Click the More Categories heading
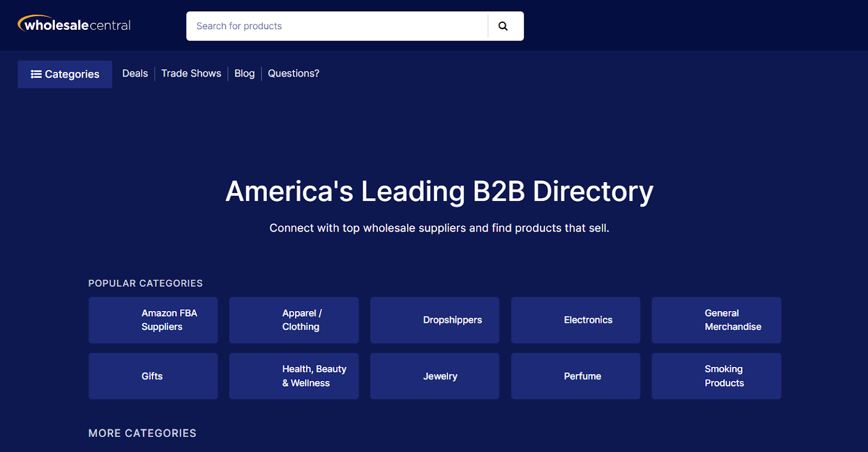868x452 pixels. point(142,433)
